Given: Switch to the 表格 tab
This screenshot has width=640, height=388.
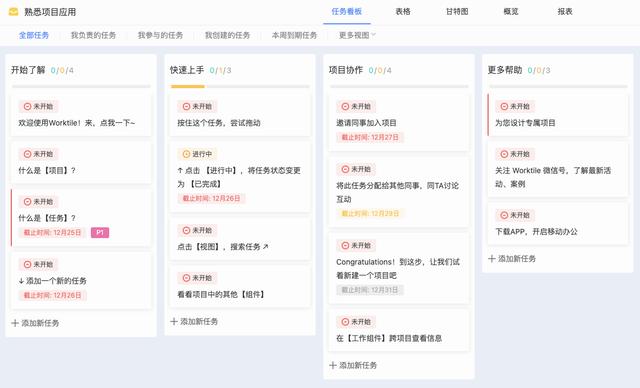Looking at the screenshot, I should (x=403, y=11).
